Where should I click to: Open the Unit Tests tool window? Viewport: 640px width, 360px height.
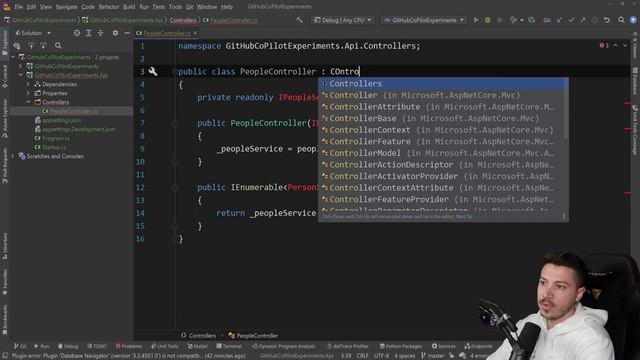point(165,346)
